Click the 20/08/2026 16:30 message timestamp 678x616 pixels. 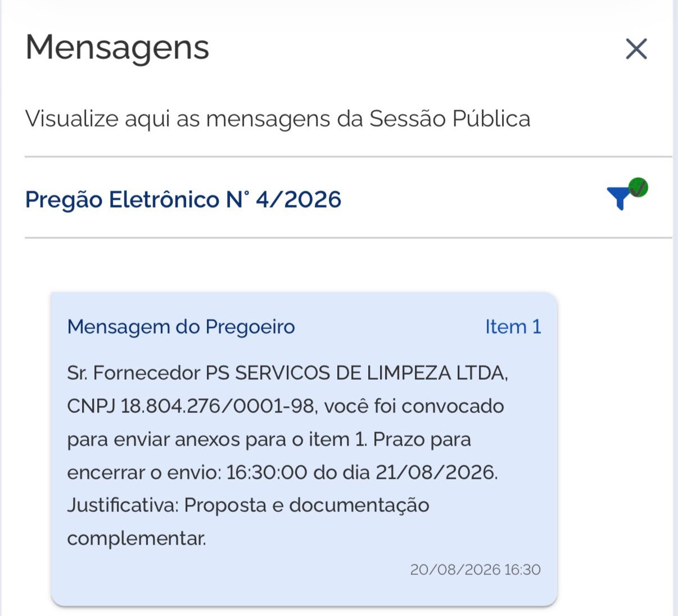(476, 570)
